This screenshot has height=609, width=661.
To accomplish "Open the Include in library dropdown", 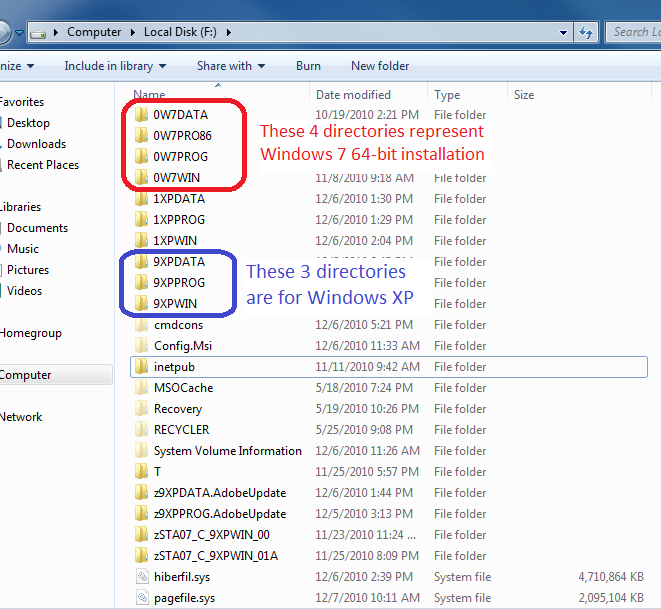I will coord(115,66).
